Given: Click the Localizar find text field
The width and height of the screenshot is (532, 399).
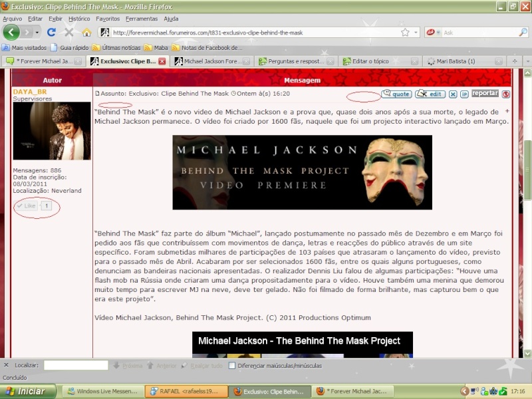Looking at the screenshot, I should [76, 365].
